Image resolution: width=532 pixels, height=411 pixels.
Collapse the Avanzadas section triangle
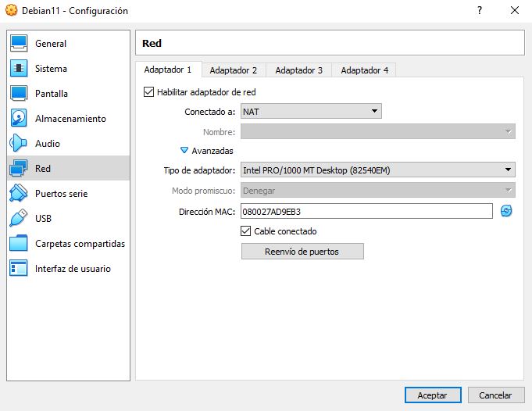click(x=184, y=150)
